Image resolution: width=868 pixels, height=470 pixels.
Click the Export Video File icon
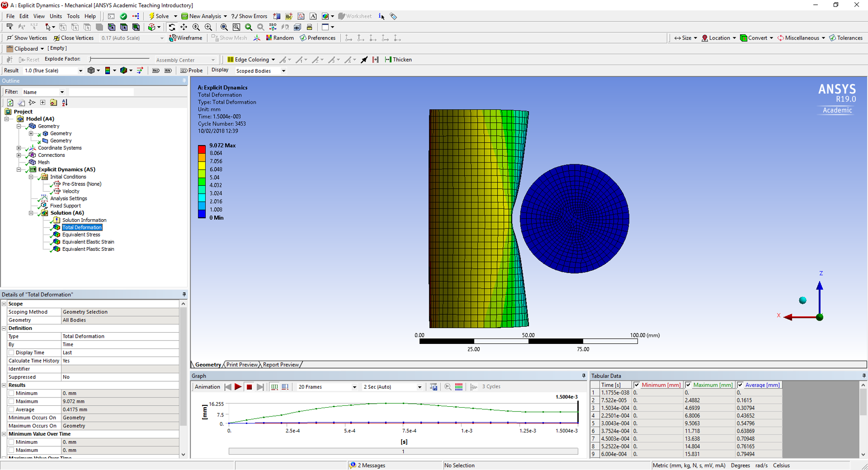pyautogui.click(x=434, y=387)
